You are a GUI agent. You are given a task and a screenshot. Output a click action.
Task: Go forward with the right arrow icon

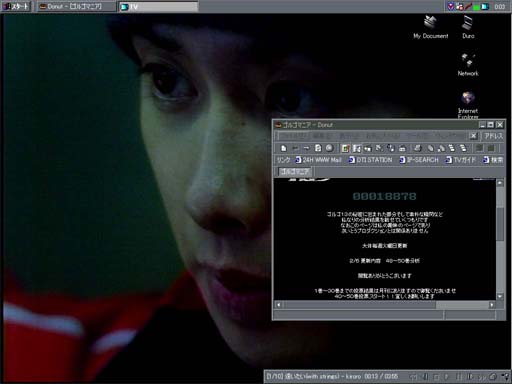pos(306,148)
